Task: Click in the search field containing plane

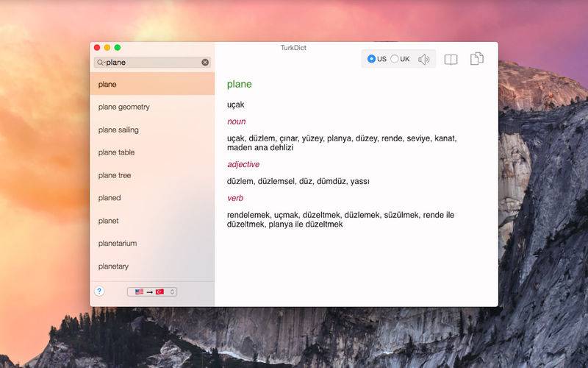Action: [152, 63]
